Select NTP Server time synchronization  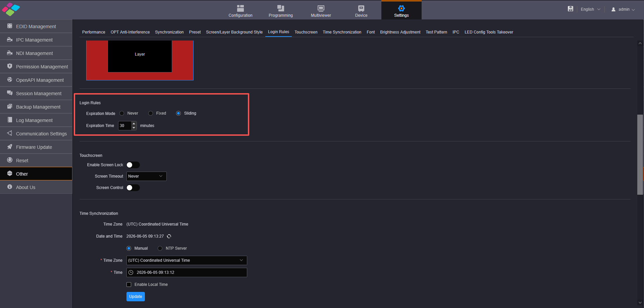pos(160,248)
